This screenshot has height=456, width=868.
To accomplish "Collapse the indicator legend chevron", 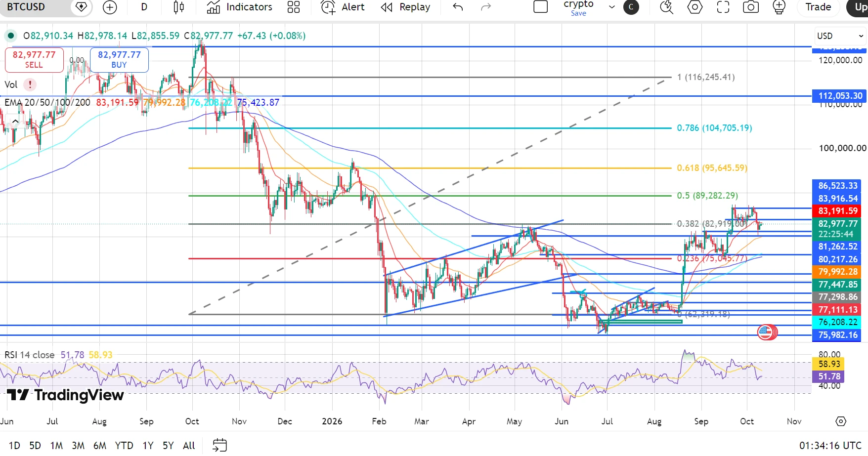I will [15, 121].
